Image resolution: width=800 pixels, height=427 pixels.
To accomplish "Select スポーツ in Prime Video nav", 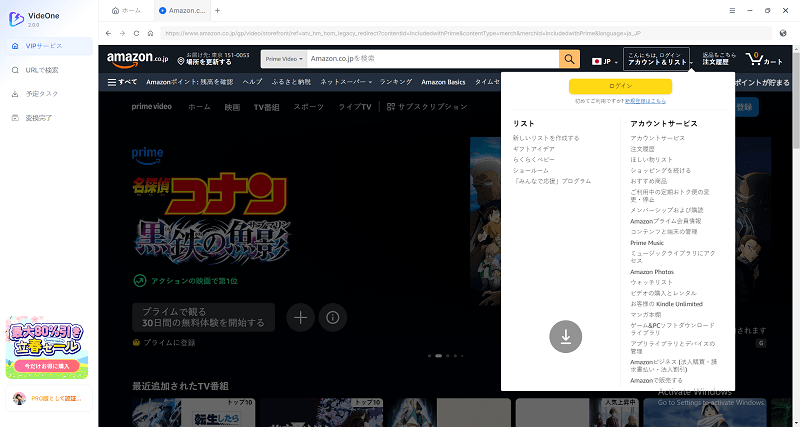I will pos(309,107).
